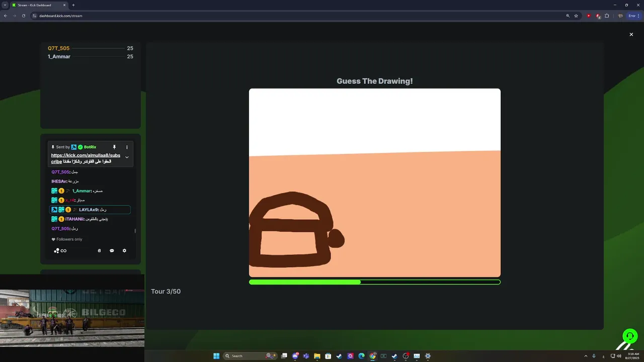This screenshot has height=362, width=644.
Task: Open the Windows Start menu
Action: click(216, 356)
